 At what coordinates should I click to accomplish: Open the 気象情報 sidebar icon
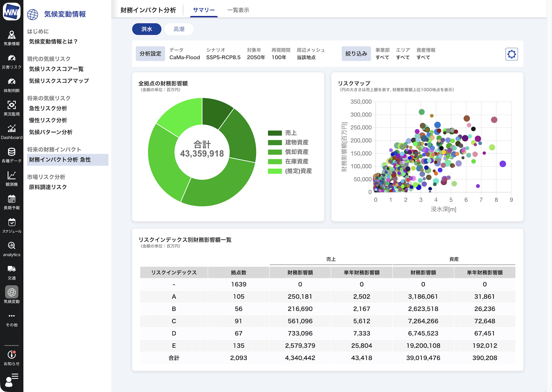click(x=12, y=38)
